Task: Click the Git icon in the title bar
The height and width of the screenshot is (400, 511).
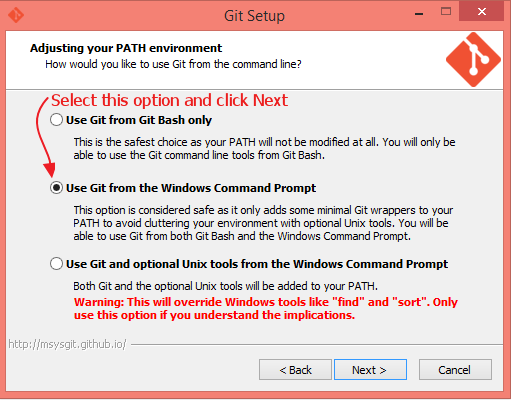Action: [16, 15]
